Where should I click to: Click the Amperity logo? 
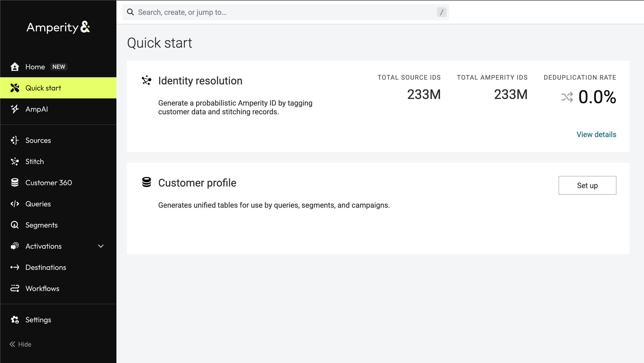click(x=58, y=27)
